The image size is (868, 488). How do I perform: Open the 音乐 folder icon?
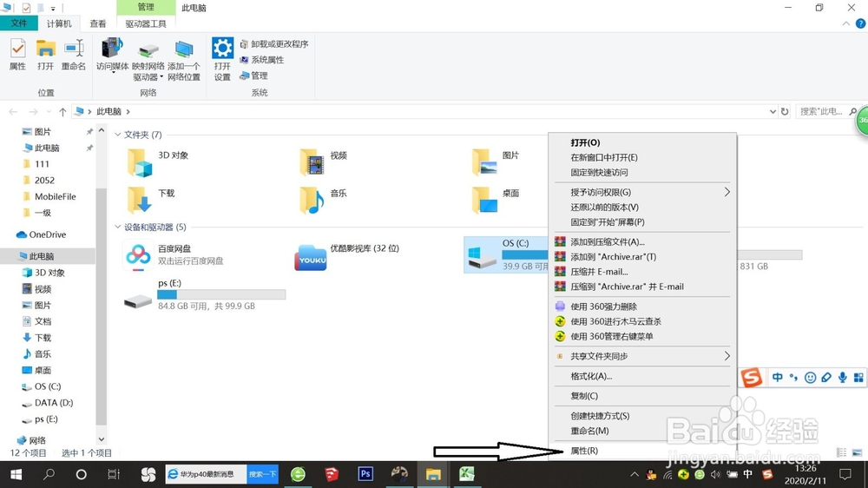coord(312,200)
